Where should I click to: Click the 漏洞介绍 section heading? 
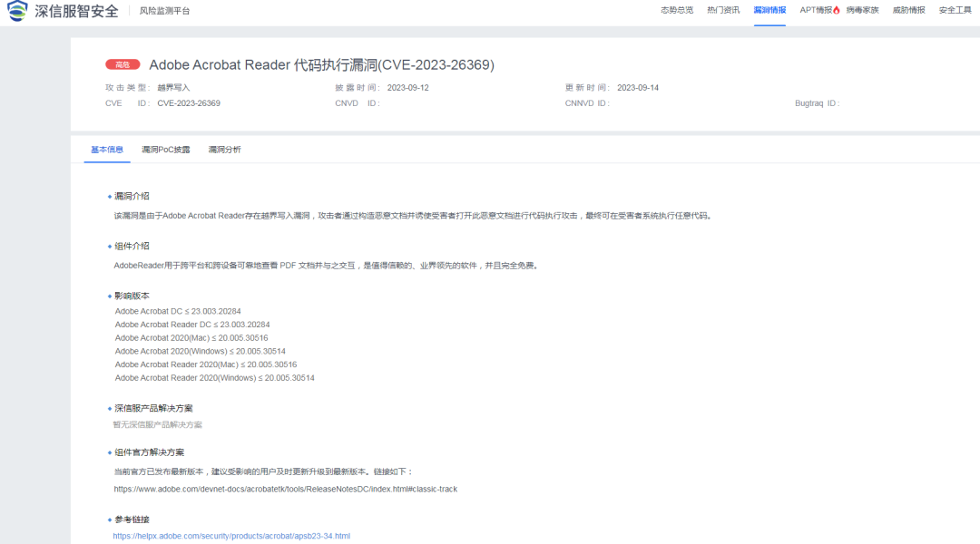coord(132,196)
